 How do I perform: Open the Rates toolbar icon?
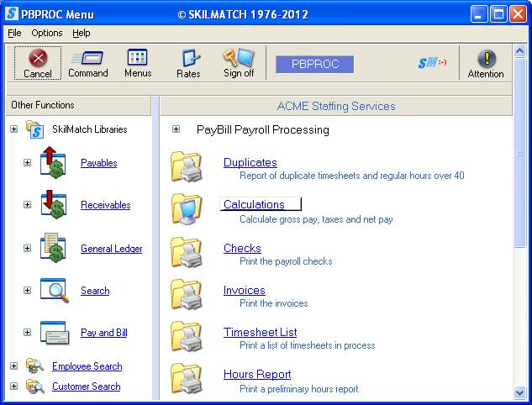[x=191, y=58]
